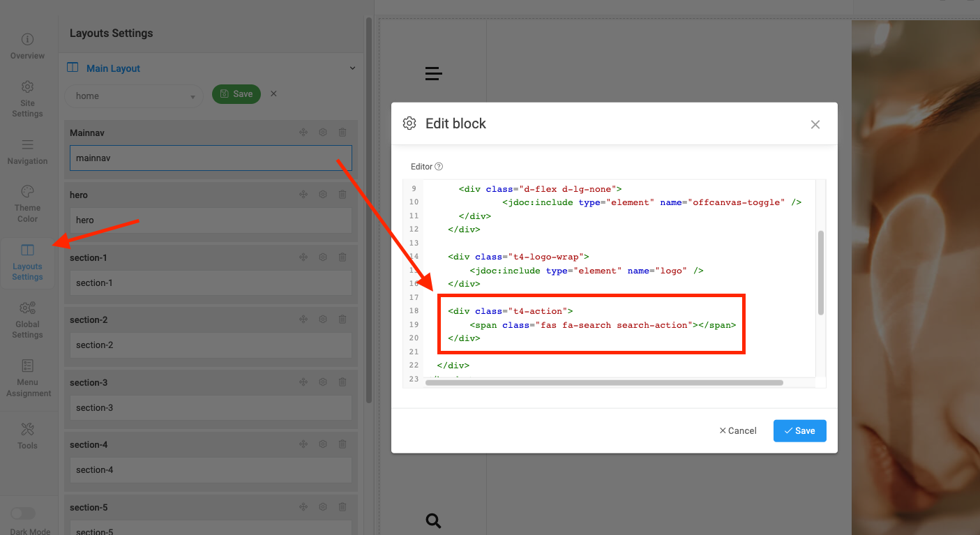The image size is (980, 535).
Task: Go to the Menu Assignment tab
Action: coord(27,378)
